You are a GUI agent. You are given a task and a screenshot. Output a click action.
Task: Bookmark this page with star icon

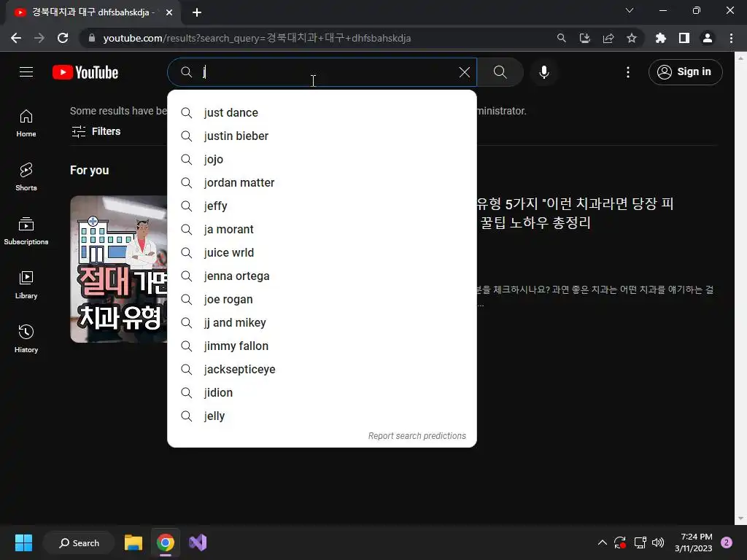[x=632, y=38]
